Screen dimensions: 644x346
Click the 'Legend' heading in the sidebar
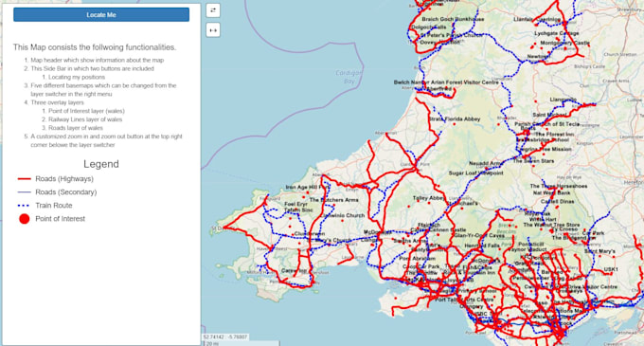(x=101, y=164)
